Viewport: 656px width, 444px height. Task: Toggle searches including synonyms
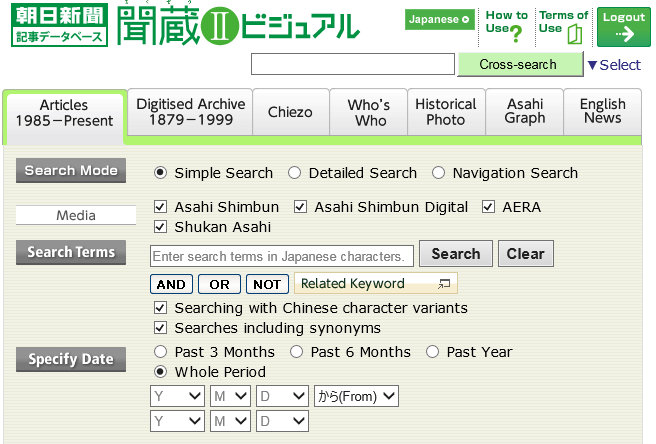[x=160, y=328]
